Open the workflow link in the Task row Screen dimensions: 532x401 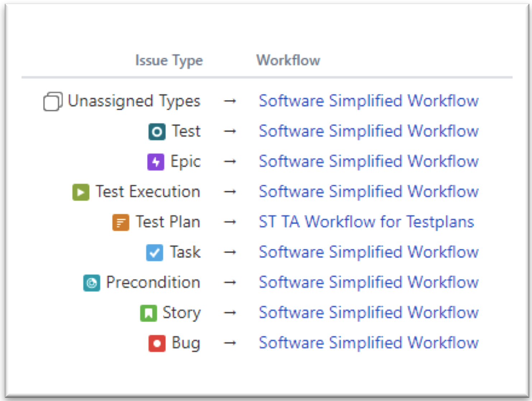[x=368, y=252]
